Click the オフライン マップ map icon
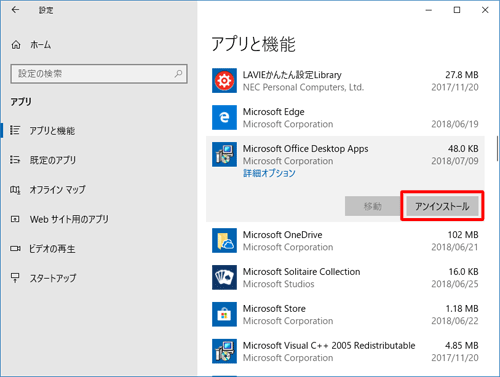 point(15,190)
